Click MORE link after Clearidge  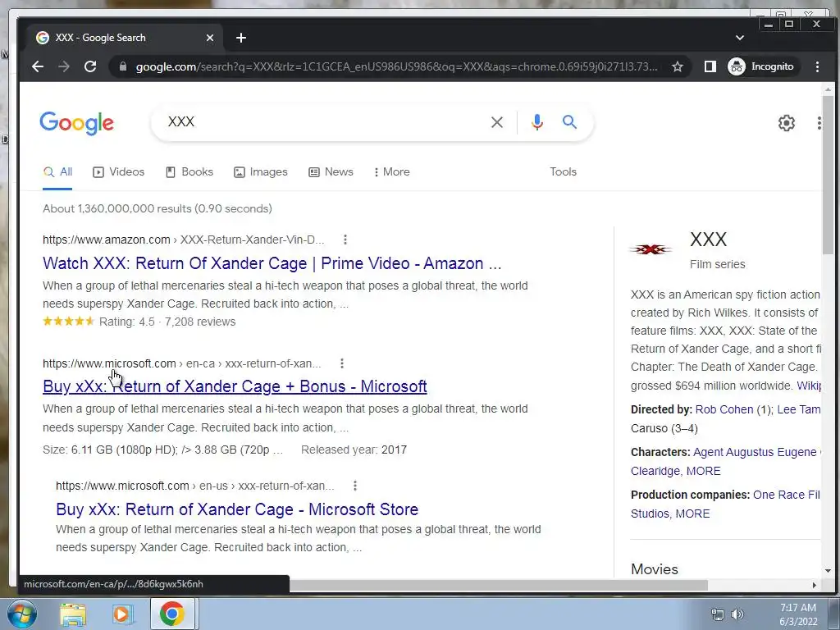point(703,471)
